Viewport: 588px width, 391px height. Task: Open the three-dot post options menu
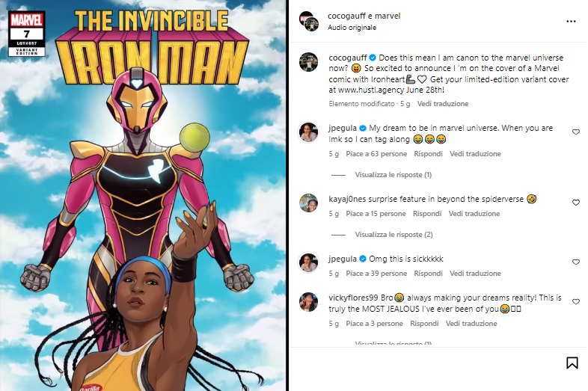point(572,21)
